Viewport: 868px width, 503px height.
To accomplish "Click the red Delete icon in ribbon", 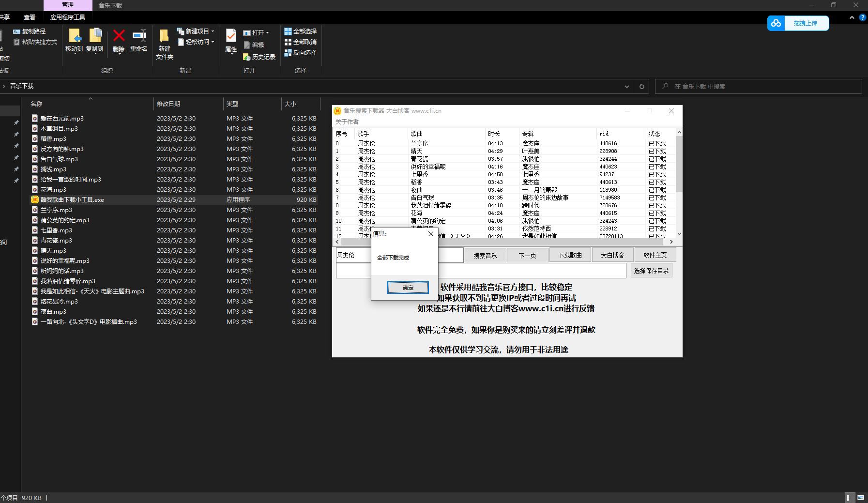I will click(x=119, y=36).
